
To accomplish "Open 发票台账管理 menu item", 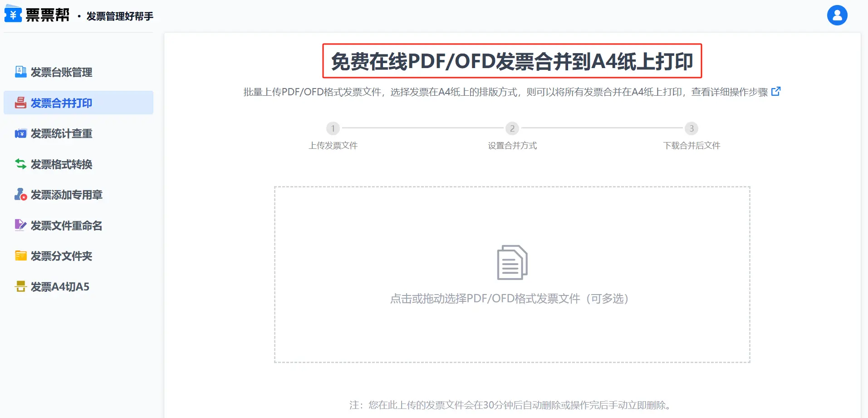I will coord(78,72).
